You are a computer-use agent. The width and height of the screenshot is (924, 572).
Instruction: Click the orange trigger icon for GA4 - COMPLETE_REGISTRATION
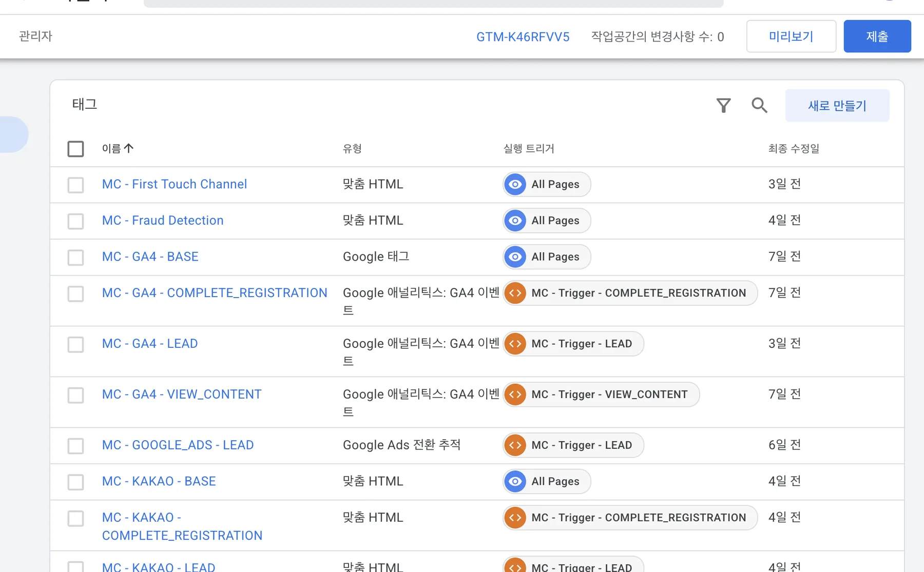(x=515, y=293)
